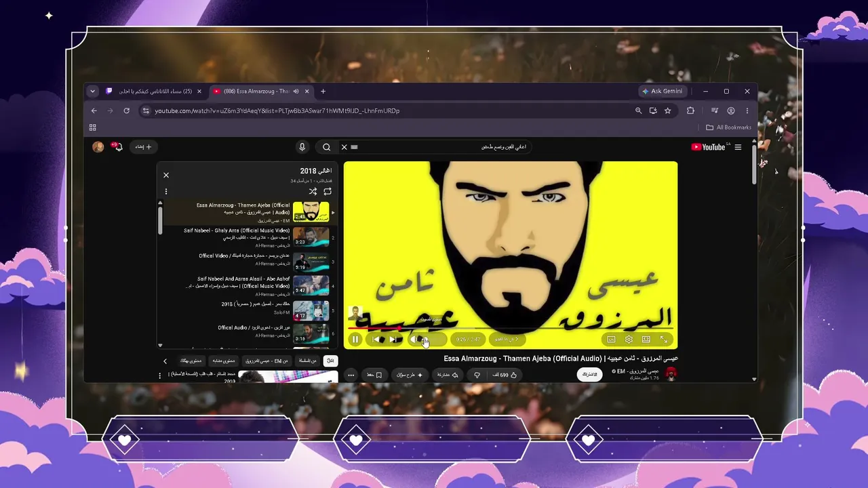This screenshot has width=868, height=488.
Task: Open Essa Almarzoug Thamen Ajeba playlist thumbnail
Action: point(311,211)
